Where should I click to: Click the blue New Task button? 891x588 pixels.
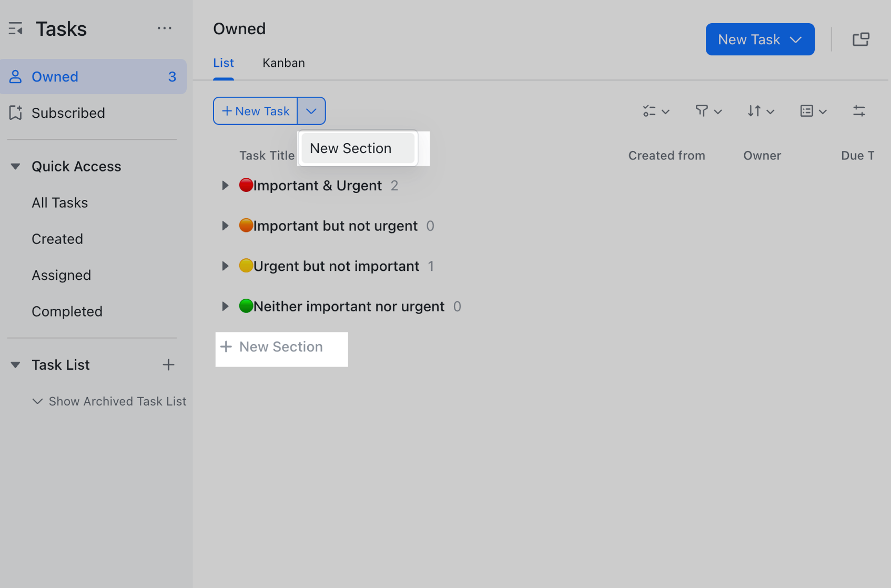760,39
